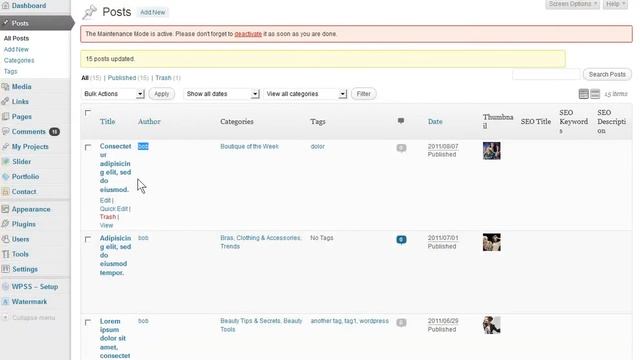Switch to excerpt view mode icon
This screenshot has width=640, height=360.
(x=595, y=94)
